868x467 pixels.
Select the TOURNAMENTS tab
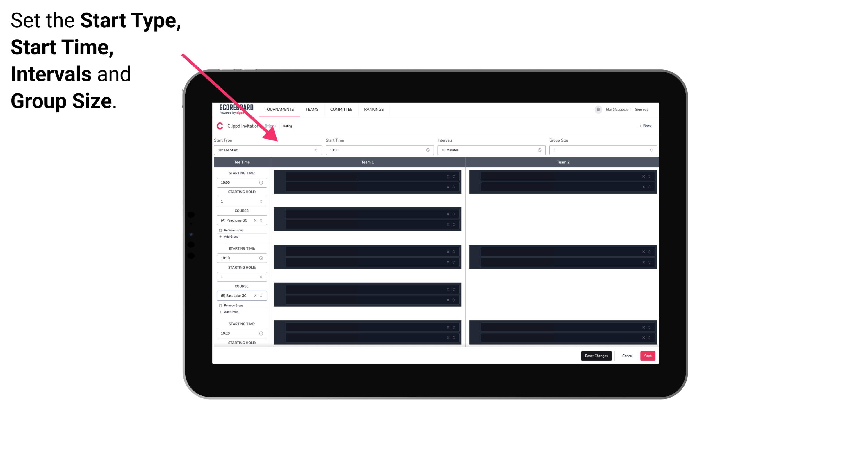pyautogui.click(x=279, y=109)
